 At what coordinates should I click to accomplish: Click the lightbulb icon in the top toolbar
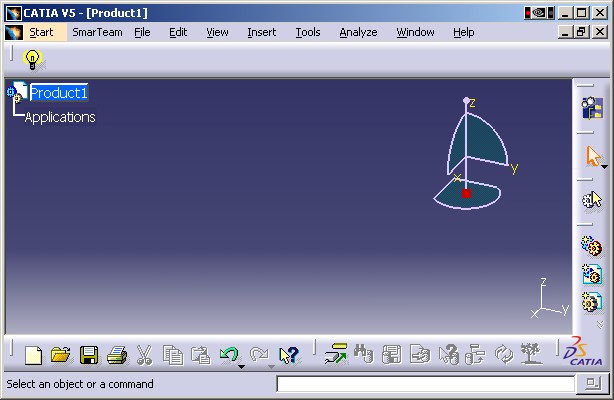click(33, 60)
